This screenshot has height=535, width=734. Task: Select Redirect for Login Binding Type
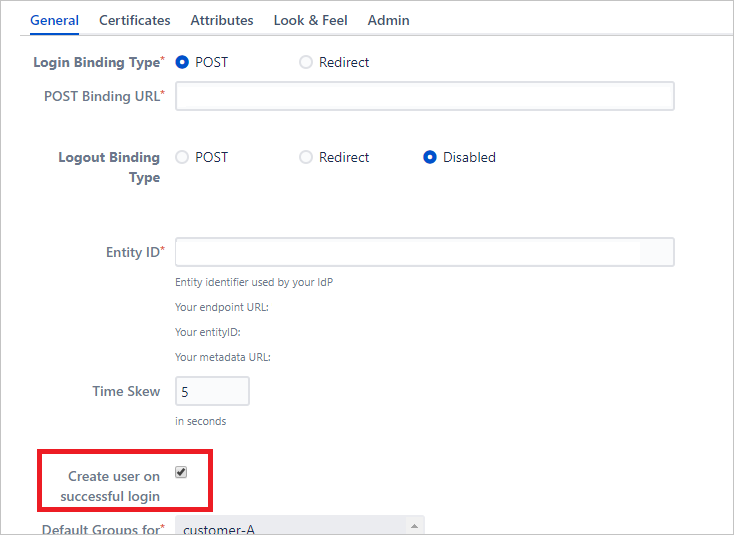(x=306, y=62)
